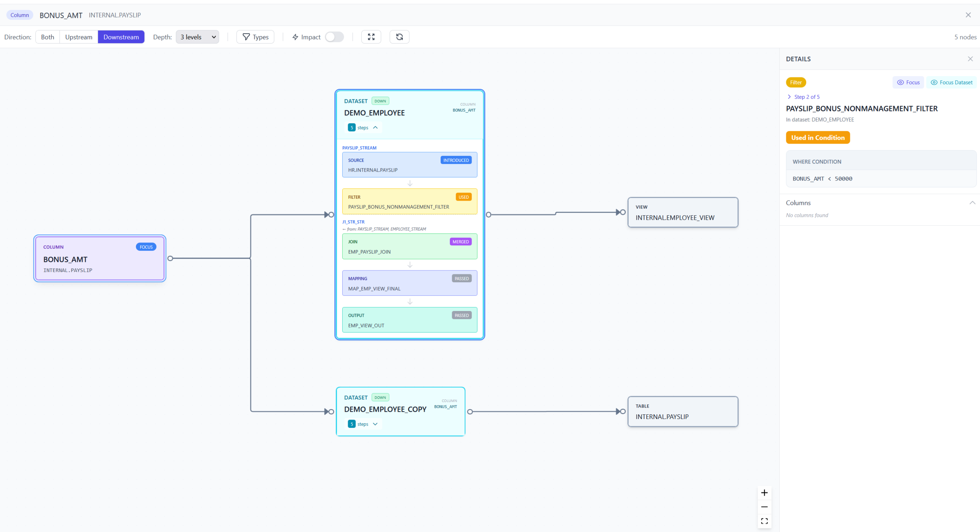The height and width of the screenshot is (532, 980).
Task: Click the MERGED badge on join step
Action: (x=461, y=242)
